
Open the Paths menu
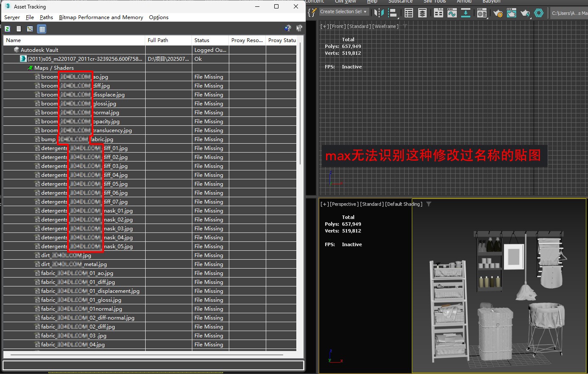(x=46, y=17)
